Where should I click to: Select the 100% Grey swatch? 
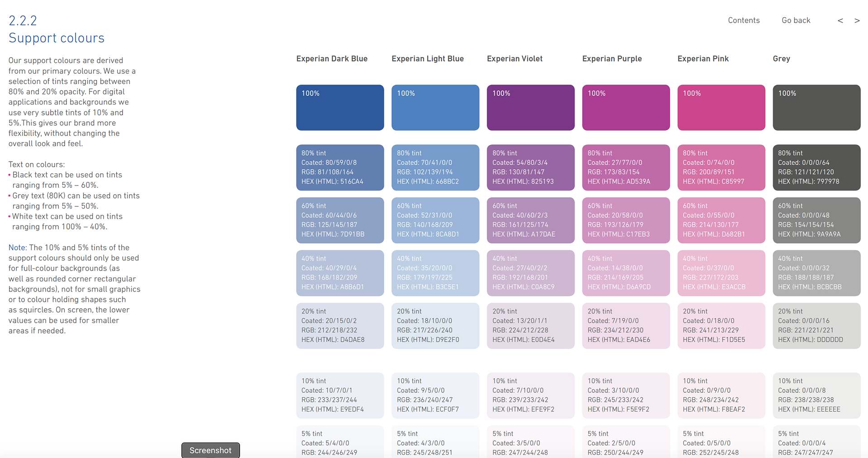pos(817,108)
